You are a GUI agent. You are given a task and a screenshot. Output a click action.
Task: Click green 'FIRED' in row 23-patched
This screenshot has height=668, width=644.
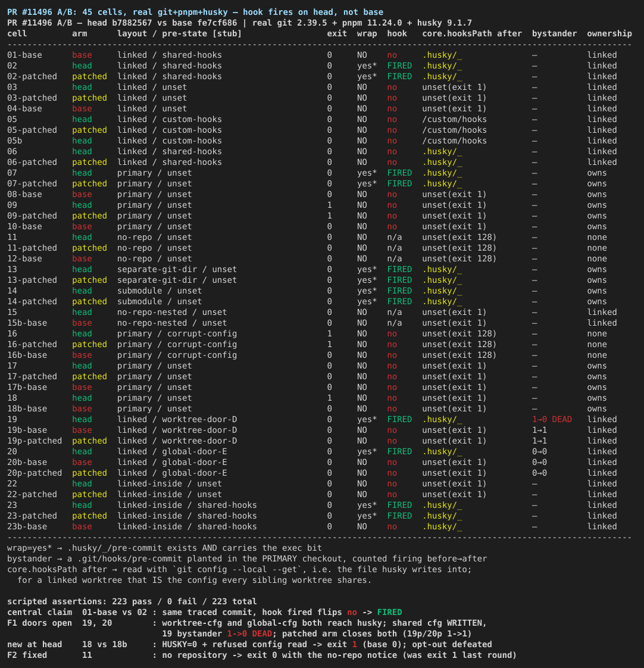[399, 516]
